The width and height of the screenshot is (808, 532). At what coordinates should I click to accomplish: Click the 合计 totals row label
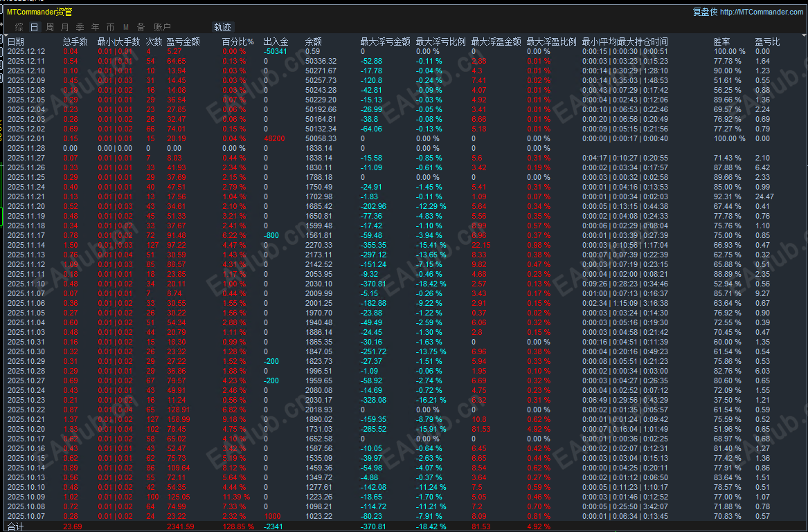pos(15,527)
